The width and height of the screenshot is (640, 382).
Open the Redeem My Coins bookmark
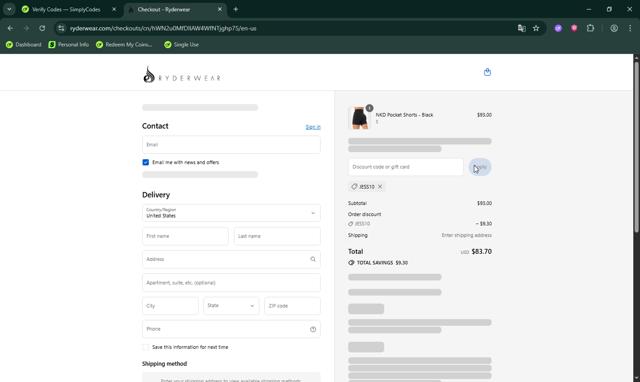pyautogui.click(x=124, y=44)
